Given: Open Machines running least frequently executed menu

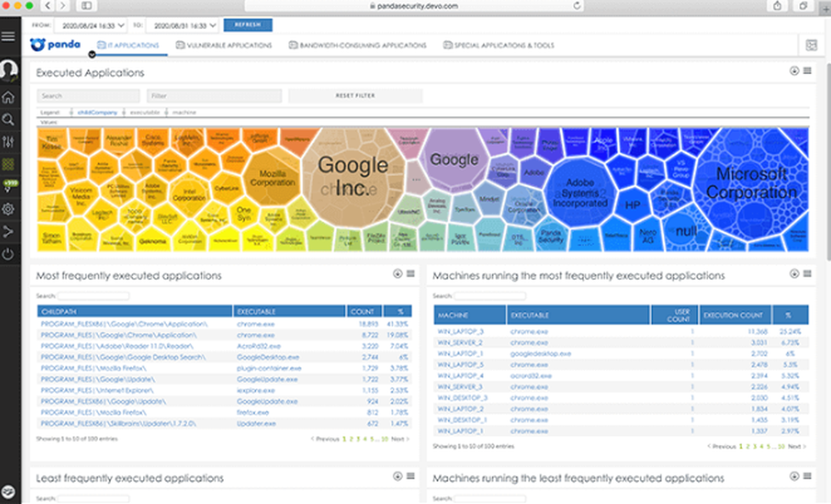Looking at the screenshot, I should 807,476.
